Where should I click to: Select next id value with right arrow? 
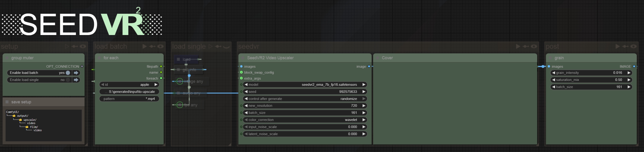156,85
